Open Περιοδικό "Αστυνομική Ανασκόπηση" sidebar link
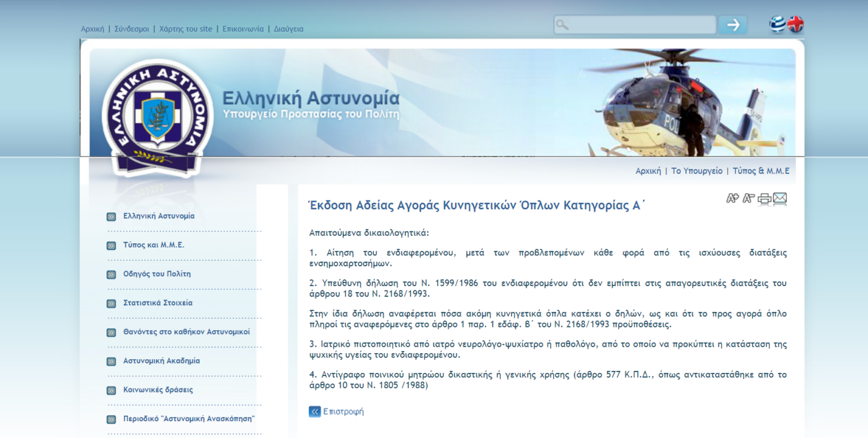Image resolution: width=868 pixels, height=438 pixels. (x=189, y=419)
